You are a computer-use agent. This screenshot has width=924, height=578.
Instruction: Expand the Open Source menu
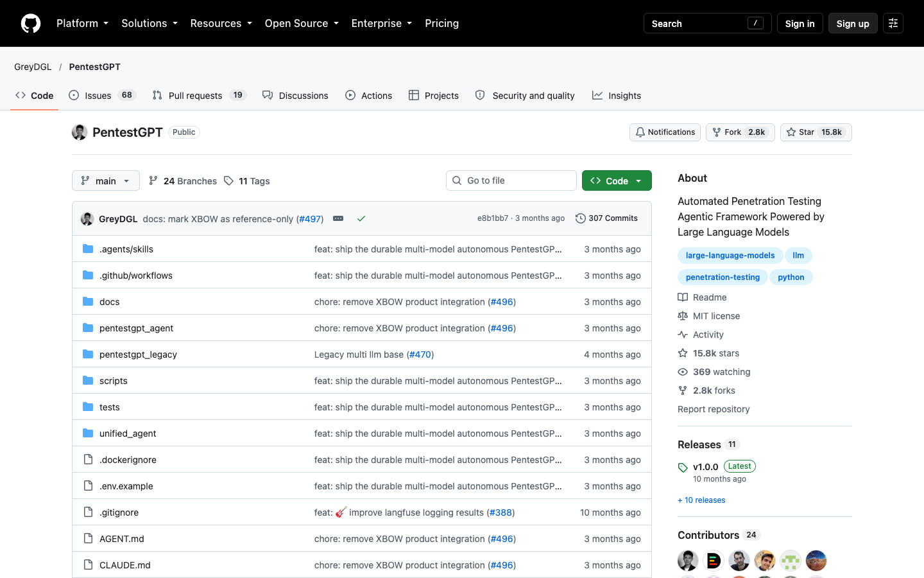click(x=302, y=23)
